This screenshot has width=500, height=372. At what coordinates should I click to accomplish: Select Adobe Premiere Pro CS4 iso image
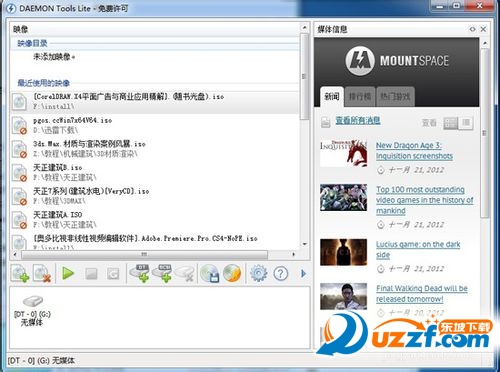(x=155, y=242)
